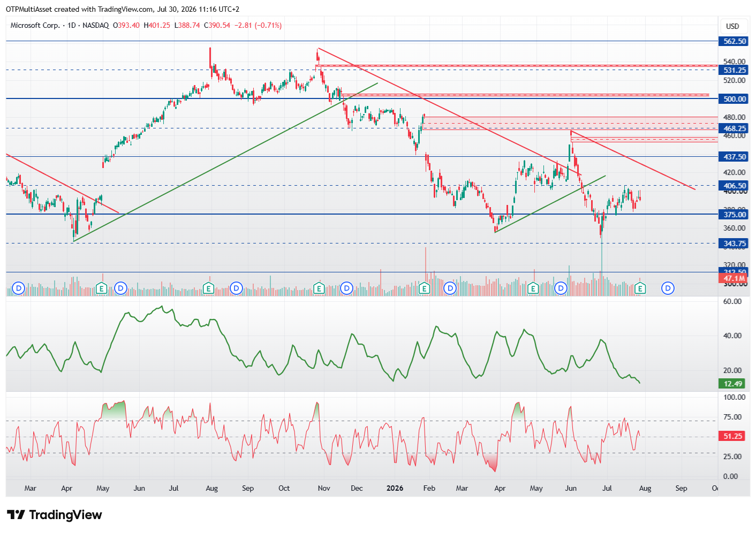Select the 500.00 horizontal line price label
This screenshot has width=756, height=533.
click(735, 99)
